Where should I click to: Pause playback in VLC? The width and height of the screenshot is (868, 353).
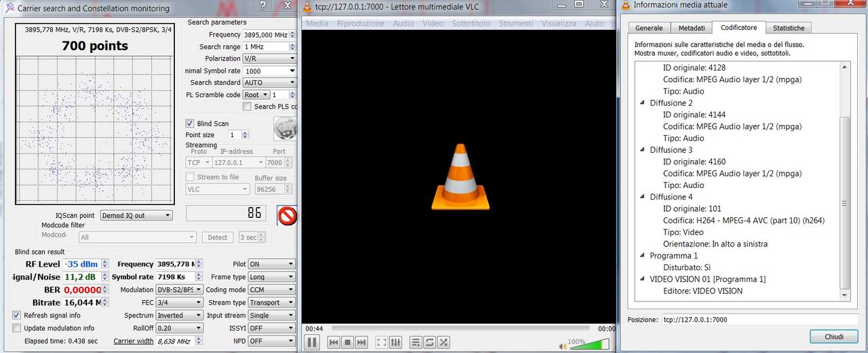(311, 342)
